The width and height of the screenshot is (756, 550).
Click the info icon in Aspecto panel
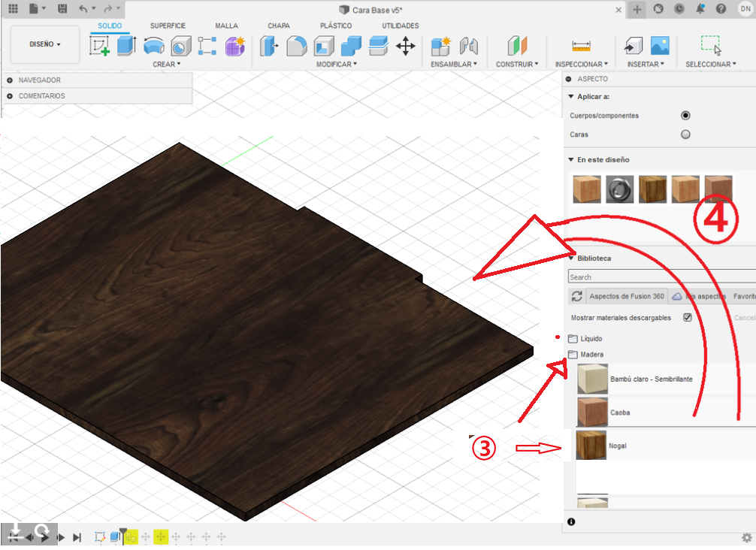tap(571, 521)
